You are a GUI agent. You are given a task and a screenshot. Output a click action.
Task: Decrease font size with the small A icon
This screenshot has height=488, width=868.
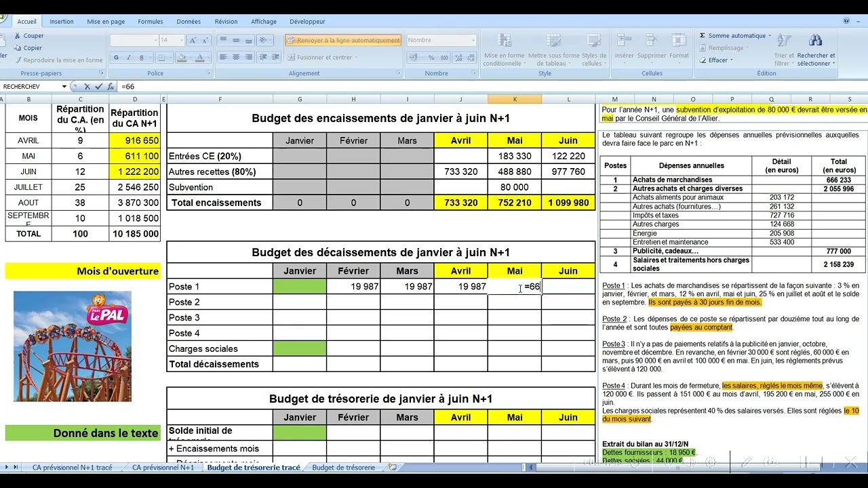tap(204, 40)
